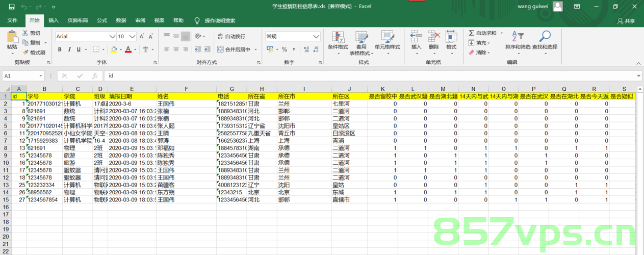Switch to the 插入 (Insert) tab
644x255 pixels.
coord(54,21)
